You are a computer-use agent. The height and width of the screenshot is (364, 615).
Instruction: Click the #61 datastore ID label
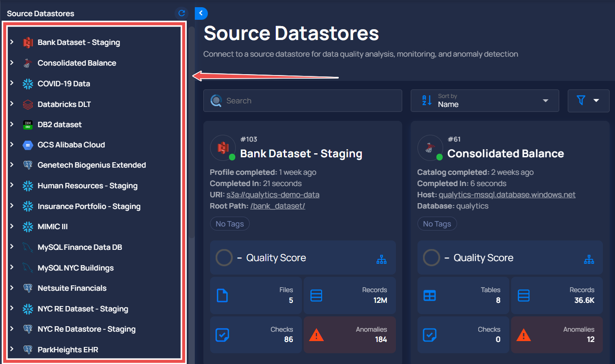coord(454,139)
